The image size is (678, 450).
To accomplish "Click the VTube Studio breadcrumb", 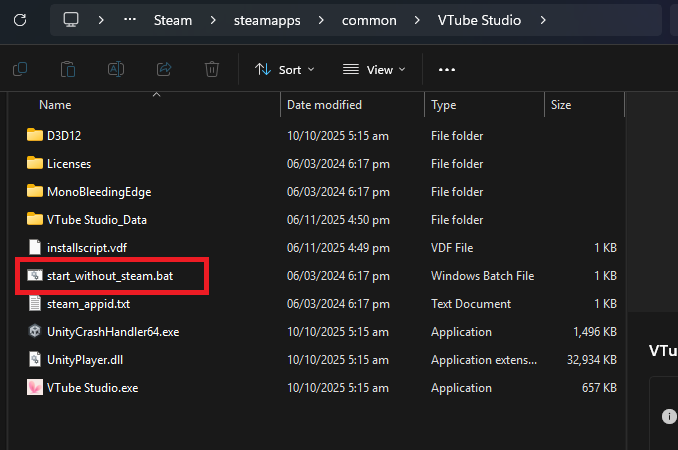I will tap(479, 20).
